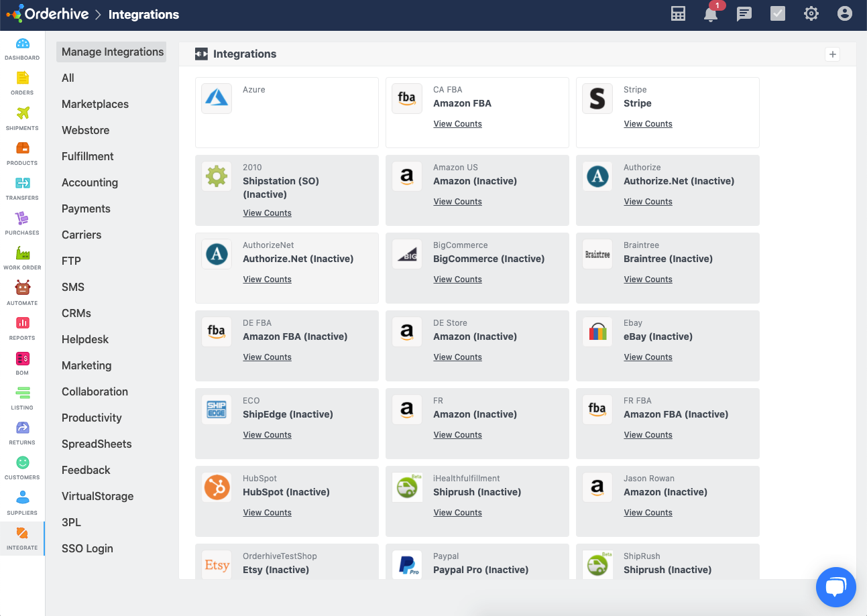
Task: Open the HubSpot integration logo
Action: tap(217, 487)
